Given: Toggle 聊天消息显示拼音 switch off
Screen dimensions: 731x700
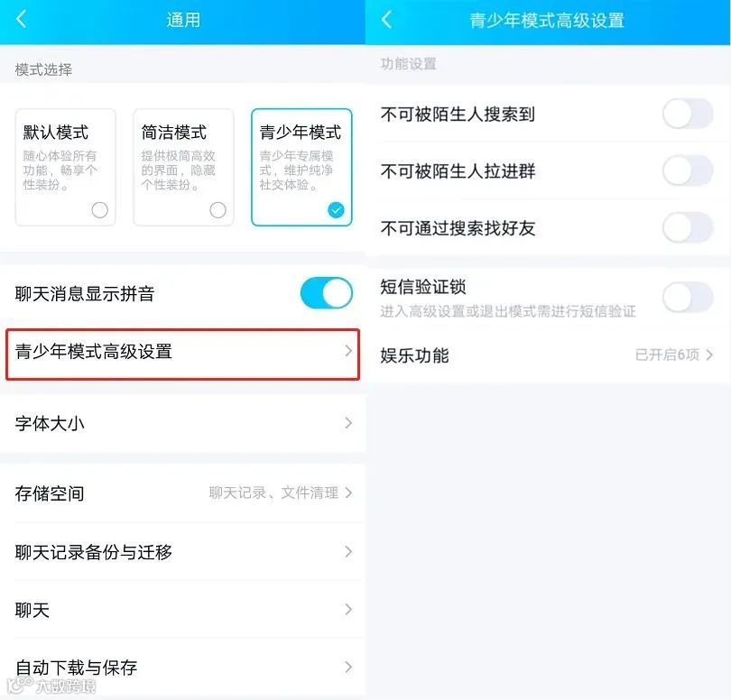Looking at the screenshot, I should pos(327,293).
